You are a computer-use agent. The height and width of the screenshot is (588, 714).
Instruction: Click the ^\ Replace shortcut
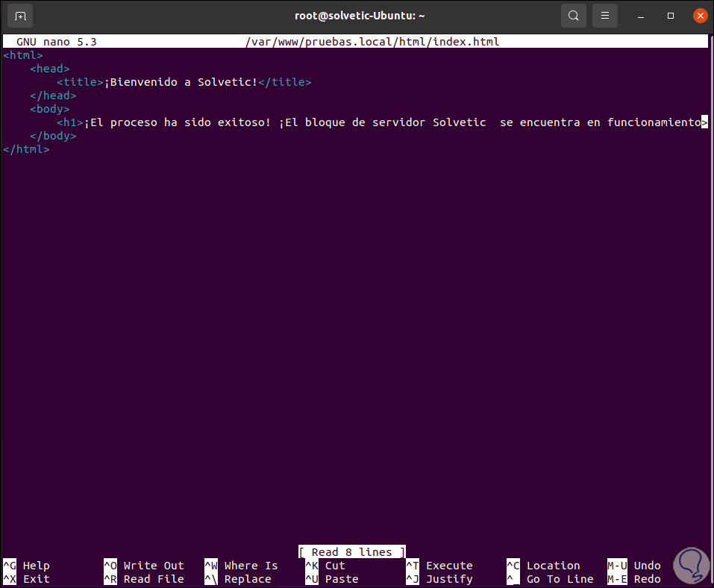click(238, 579)
